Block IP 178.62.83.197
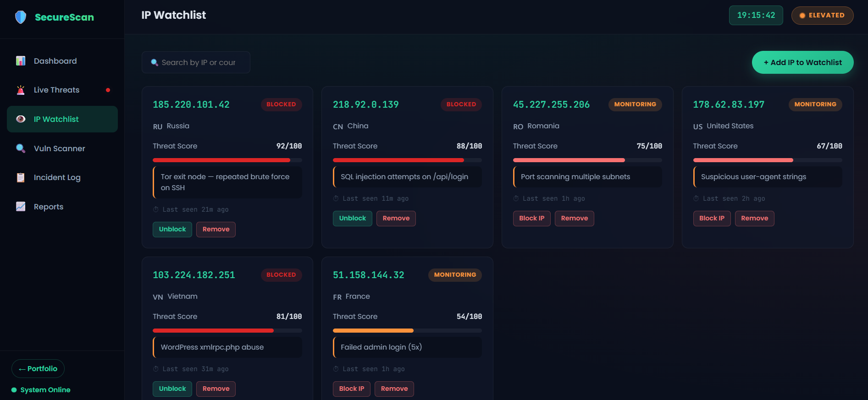868x400 pixels. click(712, 218)
